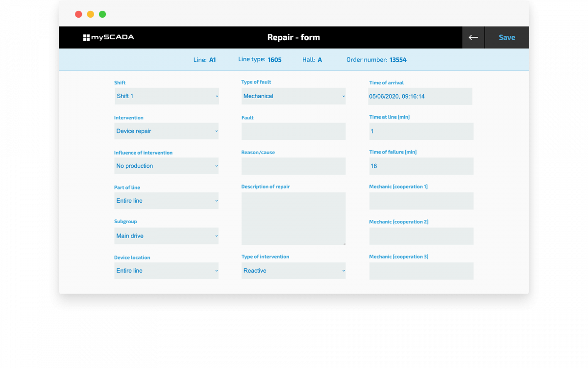Open the Subgroup dropdown showing Main drive
Image resolution: width=588 pixels, height=368 pixels.
click(167, 236)
